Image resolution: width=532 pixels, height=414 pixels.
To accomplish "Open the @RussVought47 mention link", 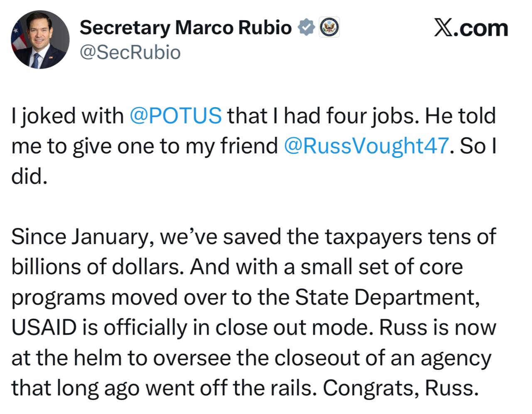I will pyautogui.click(x=366, y=146).
